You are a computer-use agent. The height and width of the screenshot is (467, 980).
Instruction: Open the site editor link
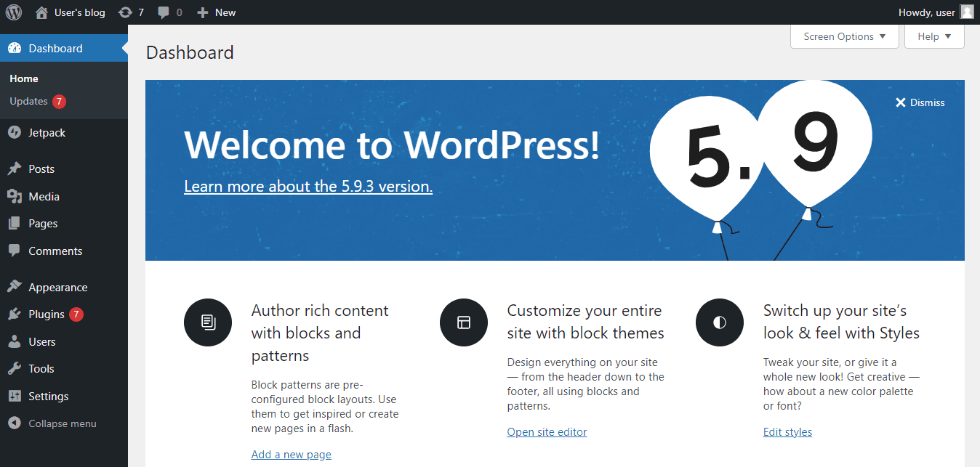coord(547,431)
